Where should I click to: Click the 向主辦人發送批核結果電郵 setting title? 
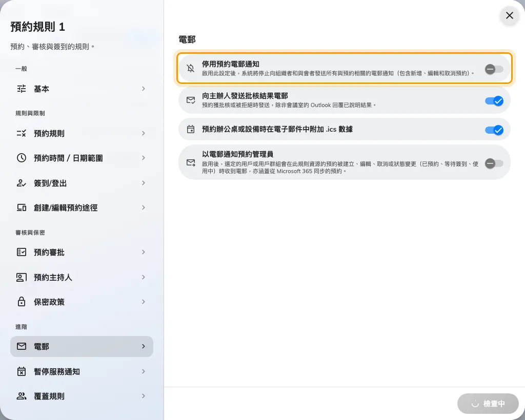pos(245,96)
